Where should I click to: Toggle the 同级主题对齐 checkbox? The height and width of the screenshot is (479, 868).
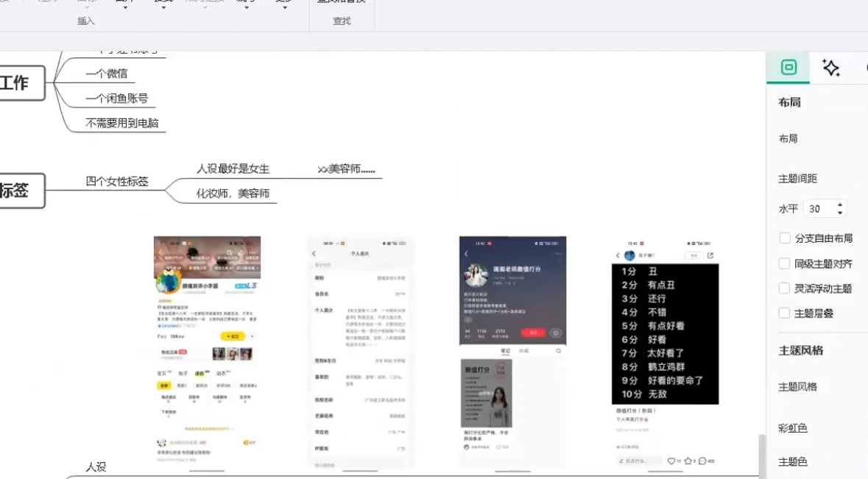click(785, 263)
